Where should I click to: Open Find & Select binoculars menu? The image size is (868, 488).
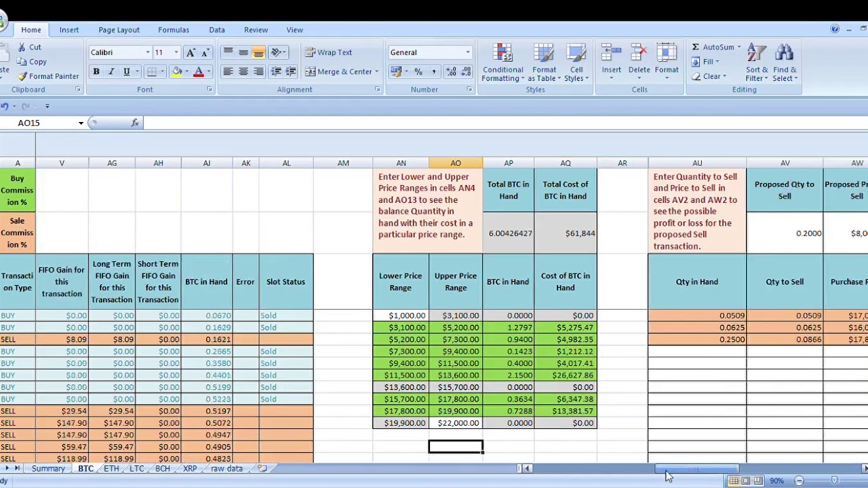(x=785, y=62)
